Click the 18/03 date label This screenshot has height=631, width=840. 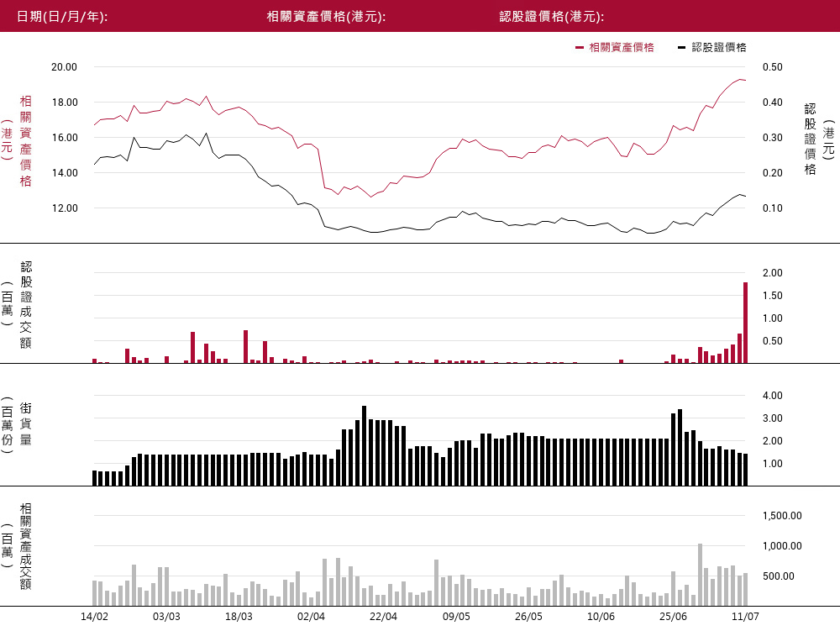click(x=239, y=617)
